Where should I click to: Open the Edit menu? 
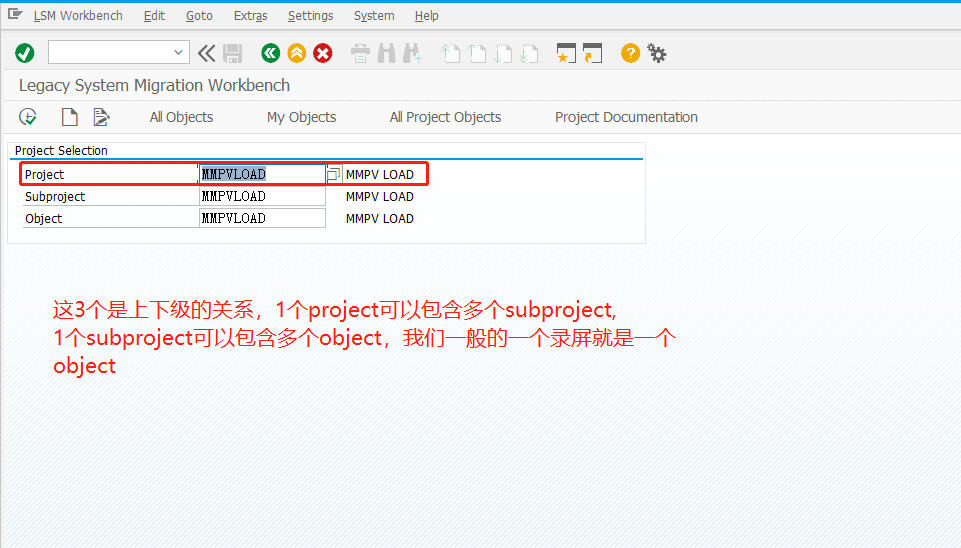coord(154,15)
